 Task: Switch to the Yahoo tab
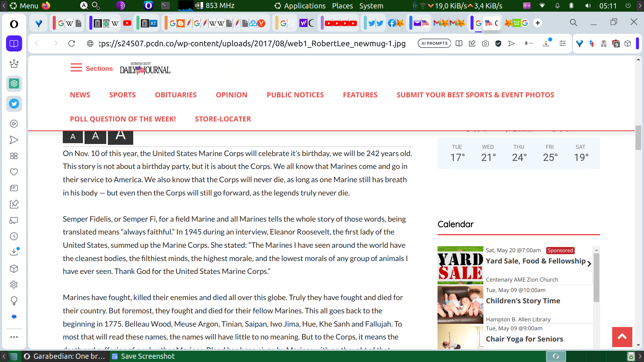tap(303, 23)
